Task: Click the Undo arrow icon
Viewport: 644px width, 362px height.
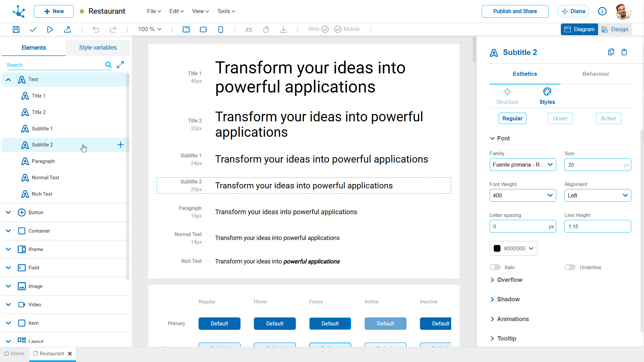Action: (96, 29)
